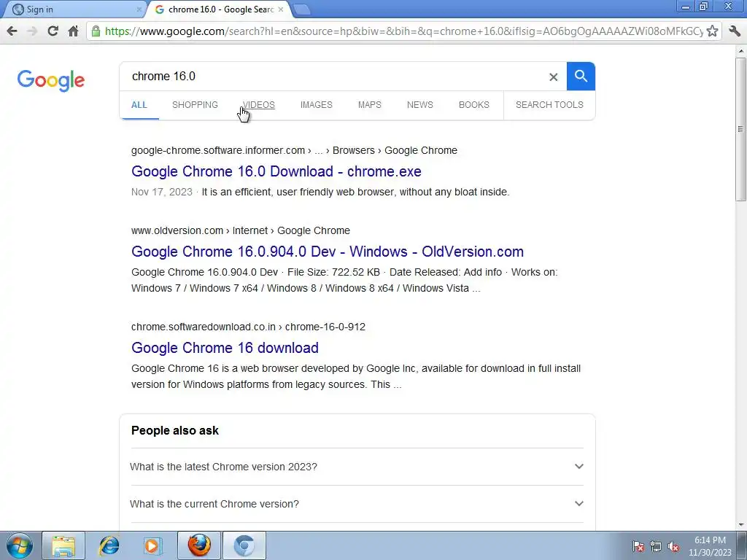This screenshot has height=560, width=747.
Task: Select the ALL results tab
Action: pos(139,105)
